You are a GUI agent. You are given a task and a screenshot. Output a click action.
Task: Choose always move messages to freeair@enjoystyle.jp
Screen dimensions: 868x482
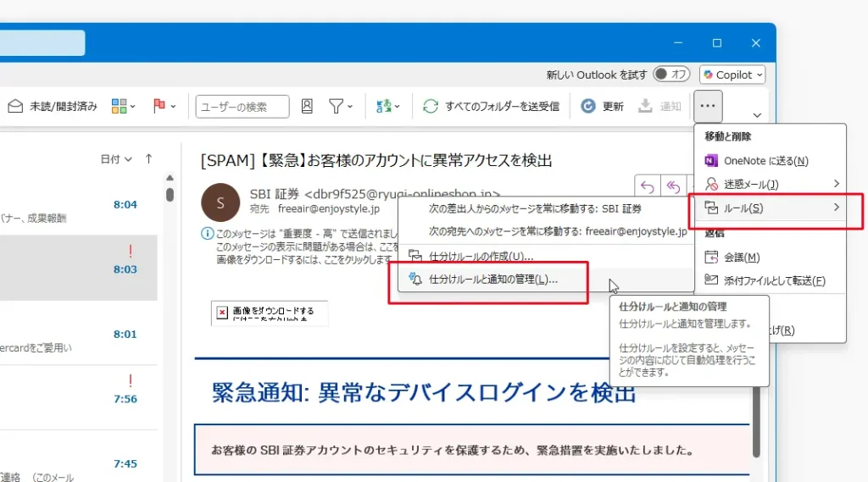(x=546, y=231)
